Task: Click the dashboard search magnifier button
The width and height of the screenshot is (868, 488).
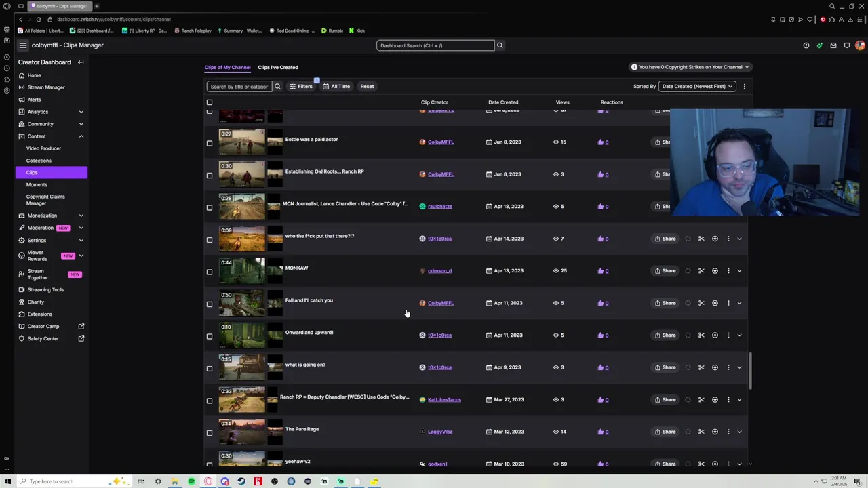Action: pyautogui.click(x=500, y=45)
